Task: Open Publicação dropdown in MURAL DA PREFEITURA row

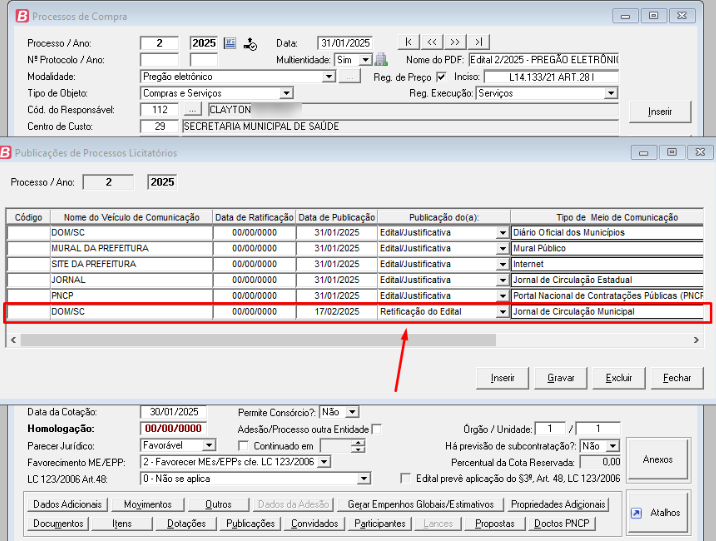Action: coord(502,248)
